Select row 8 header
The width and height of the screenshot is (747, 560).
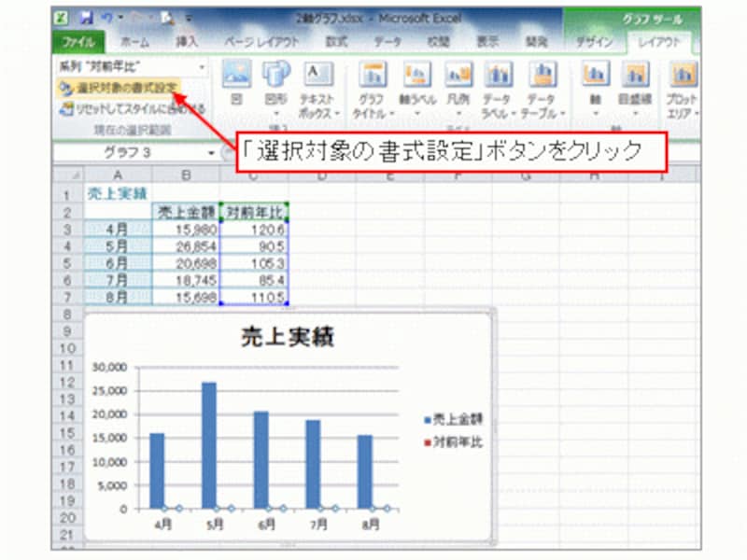pyautogui.click(x=67, y=315)
